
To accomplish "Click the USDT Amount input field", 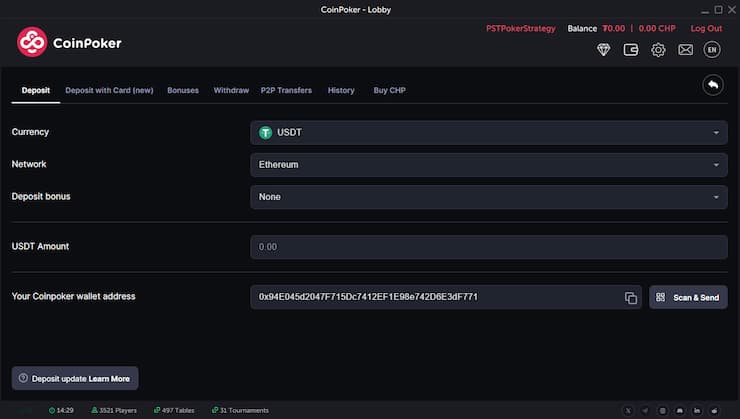I will 488,247.
